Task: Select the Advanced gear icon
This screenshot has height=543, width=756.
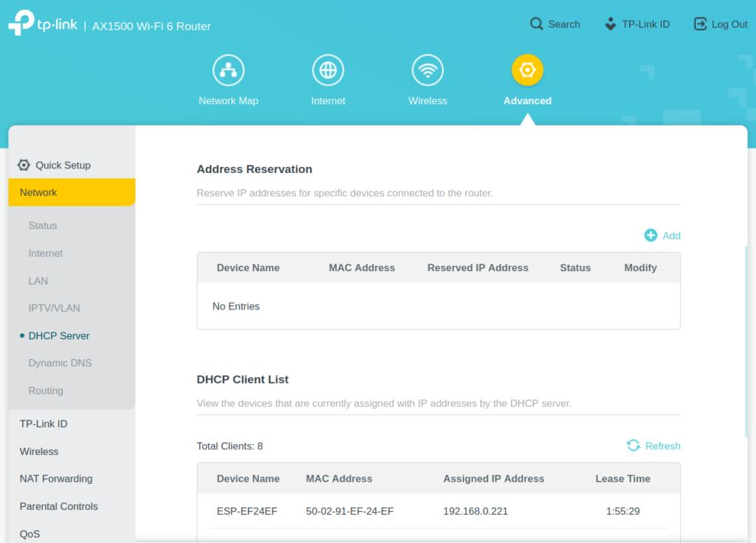Action: tap(527, 70)
